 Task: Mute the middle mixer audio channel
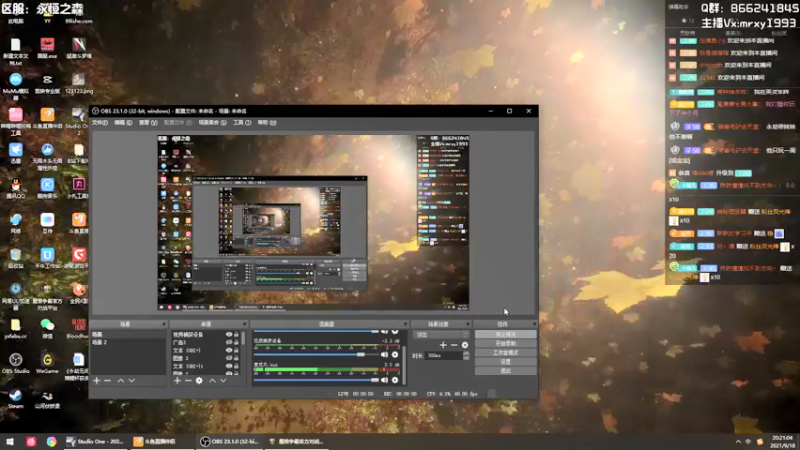(x=385, y=355)
